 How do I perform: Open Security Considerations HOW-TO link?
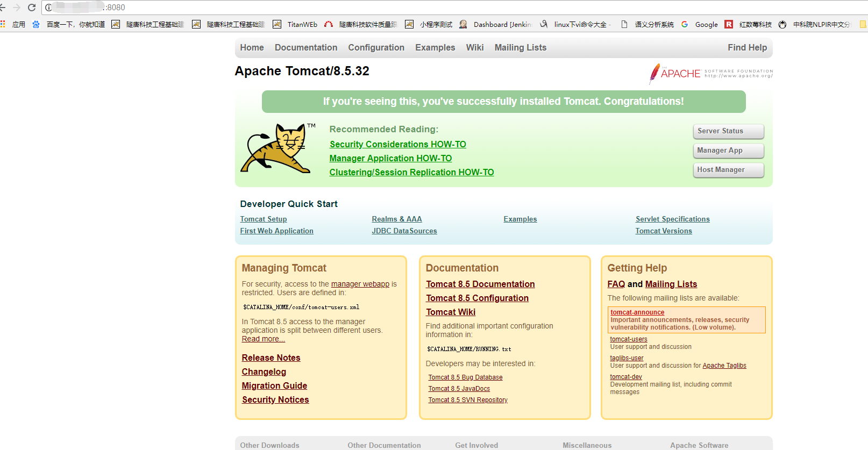click(398, 144)
